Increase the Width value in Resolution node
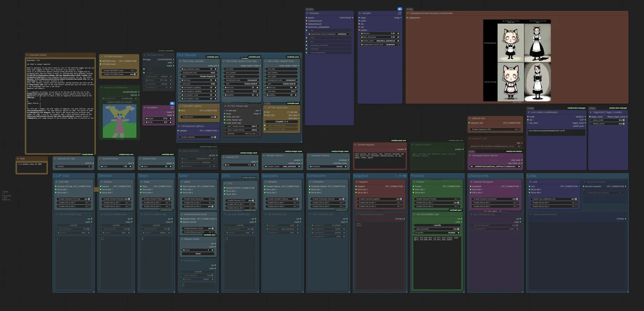 [x=171, y=122]
